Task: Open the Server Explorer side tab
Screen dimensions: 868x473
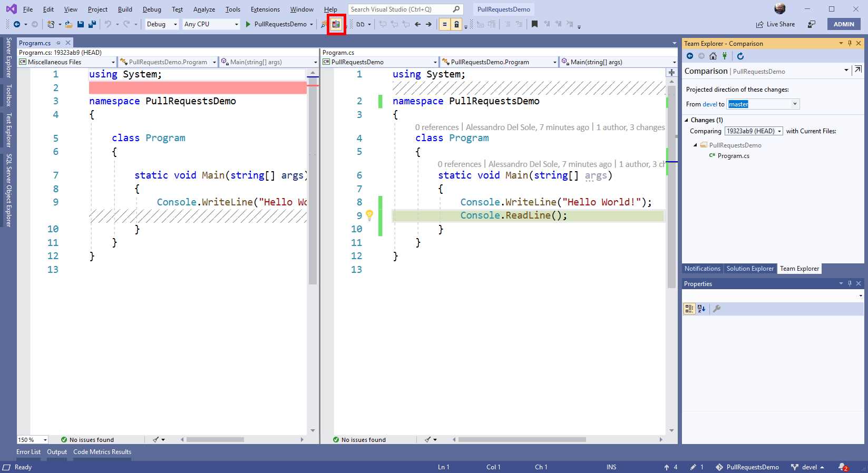Action: click(x=8, y=57)
